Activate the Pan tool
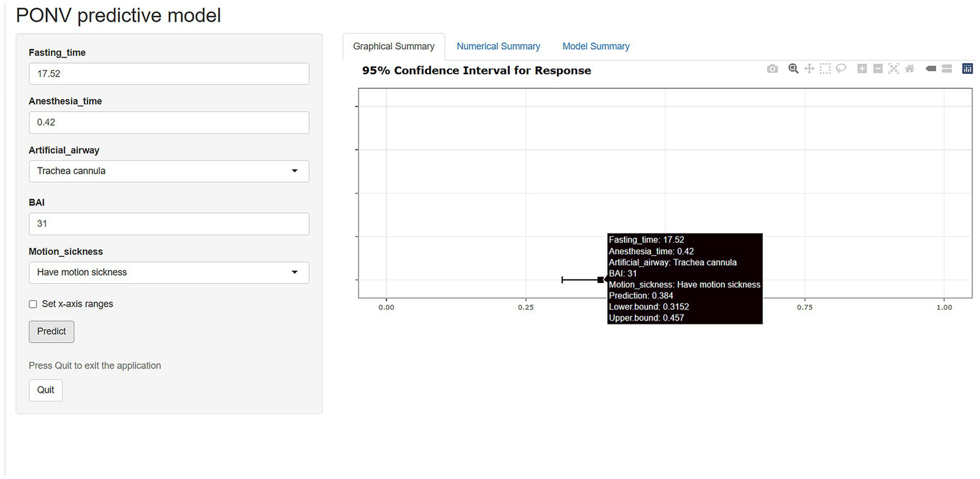Viewport: 980px width, 479px height. (x=810, y=69)
